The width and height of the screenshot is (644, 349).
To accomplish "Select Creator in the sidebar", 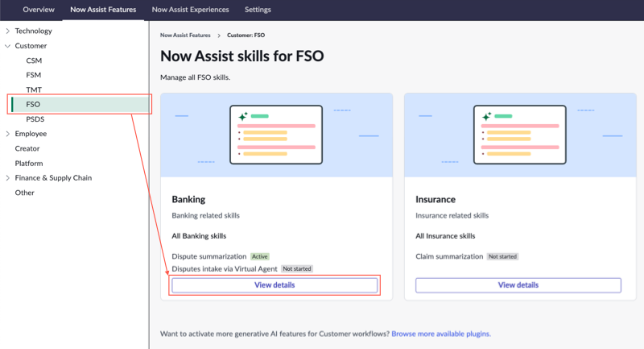I will point(27,148).
